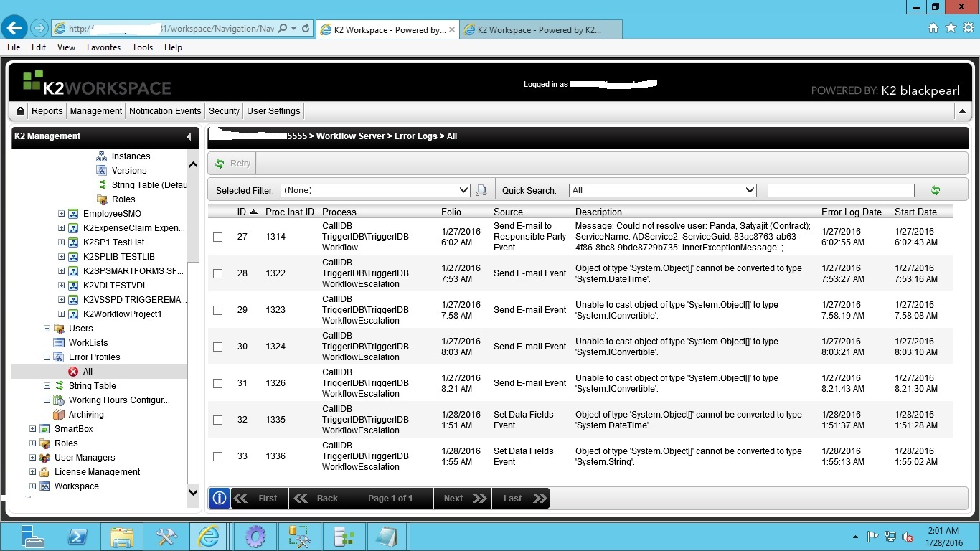
Task: Click the Back pager button
Action: [318, 498]
